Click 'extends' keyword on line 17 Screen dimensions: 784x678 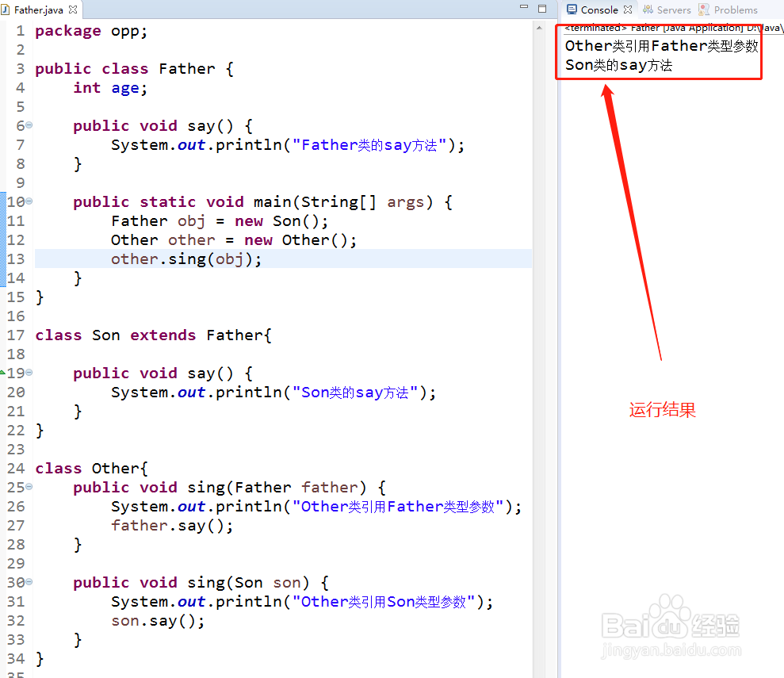click(x=163, y=335)
